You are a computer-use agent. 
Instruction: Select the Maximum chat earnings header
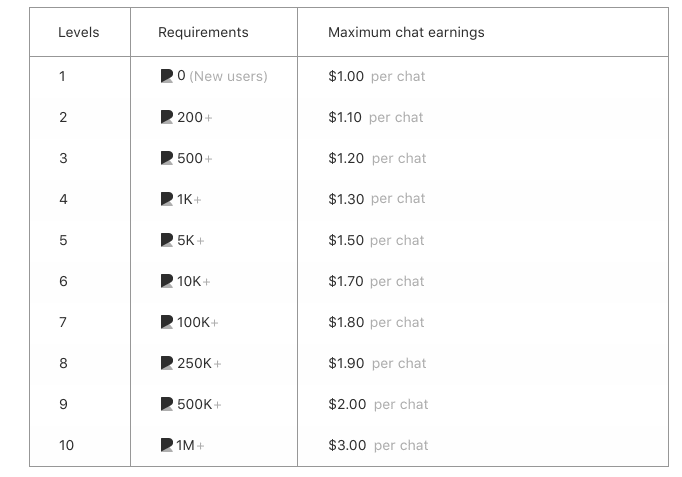(406, 32)
